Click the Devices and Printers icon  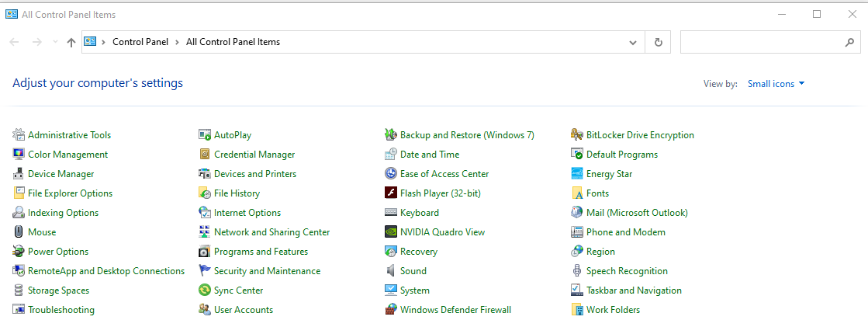pyautogui.click(x=205, y=173)
